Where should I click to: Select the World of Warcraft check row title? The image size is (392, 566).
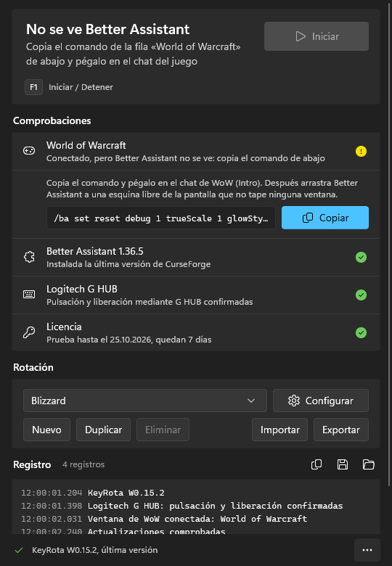tap(86, 145)
